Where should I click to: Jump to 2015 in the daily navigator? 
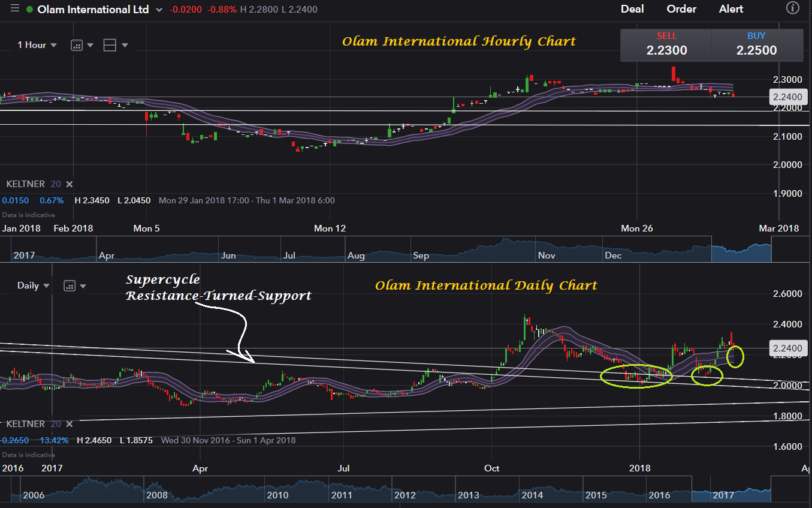coord(596,495)
